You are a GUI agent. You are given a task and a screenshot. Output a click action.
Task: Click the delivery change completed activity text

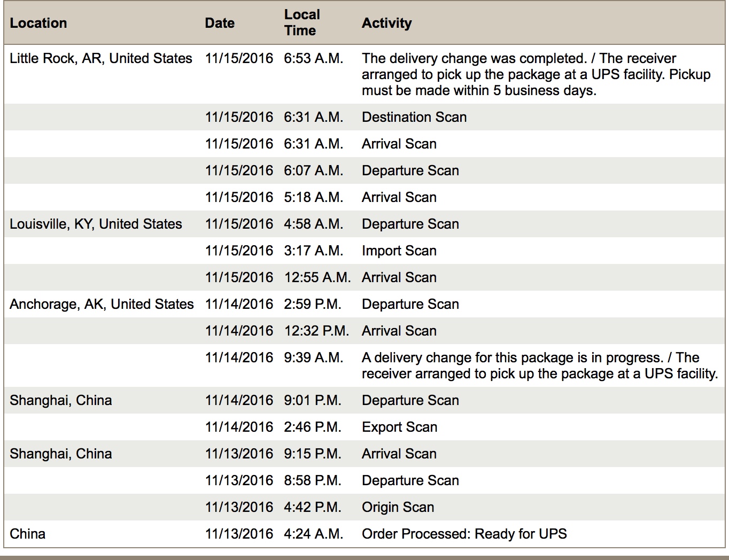click(536, 74)
